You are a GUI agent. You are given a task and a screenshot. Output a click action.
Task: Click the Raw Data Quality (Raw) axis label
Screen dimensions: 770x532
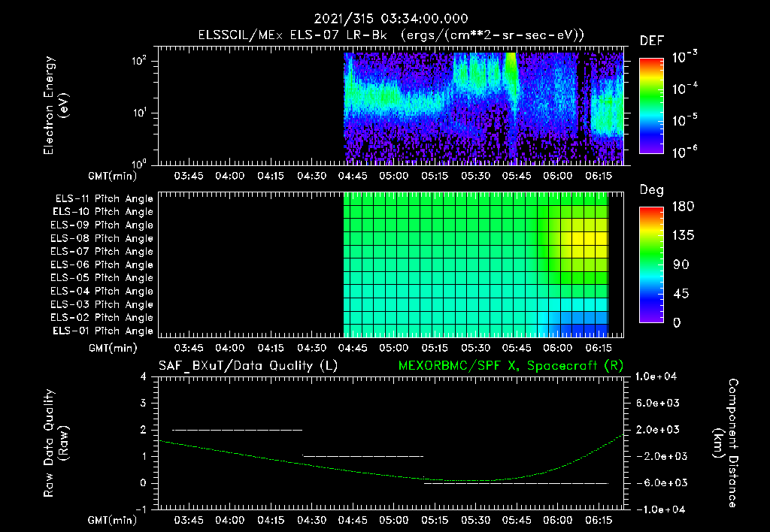56,443
